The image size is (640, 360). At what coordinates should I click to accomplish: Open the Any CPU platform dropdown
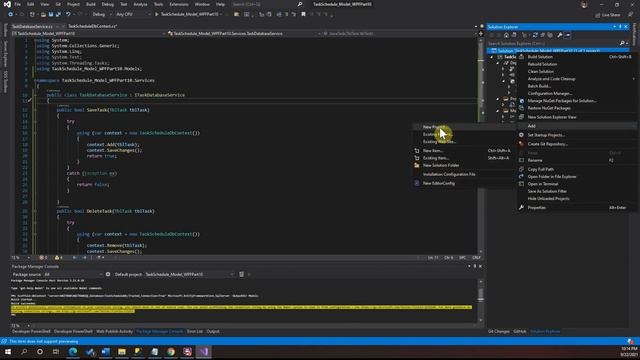[133, 14]
